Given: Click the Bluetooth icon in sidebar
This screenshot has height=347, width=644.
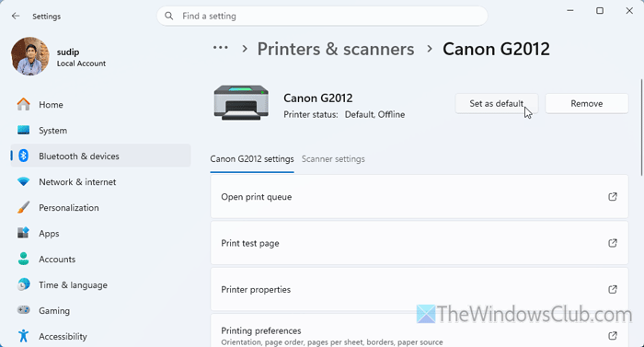Looking at the screenshot, I should coord(23,156).
